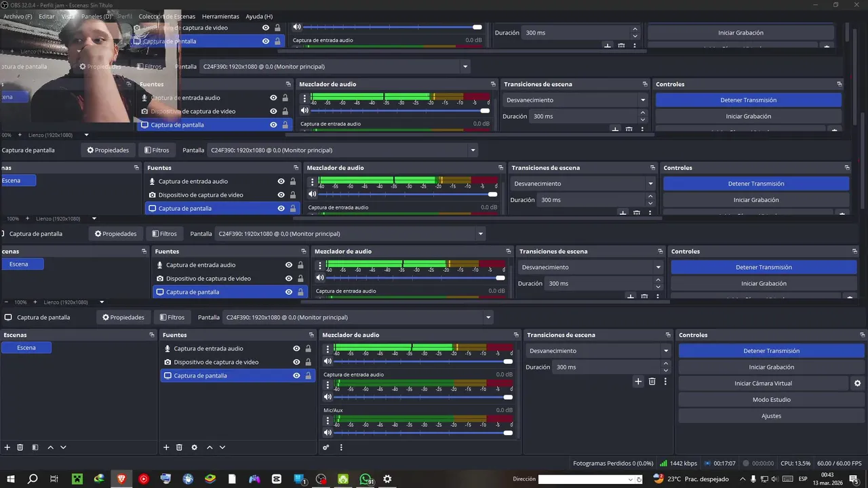Expand hidden system tray icons chevron
The image size is (868, 488).
[x=743, y=479]
